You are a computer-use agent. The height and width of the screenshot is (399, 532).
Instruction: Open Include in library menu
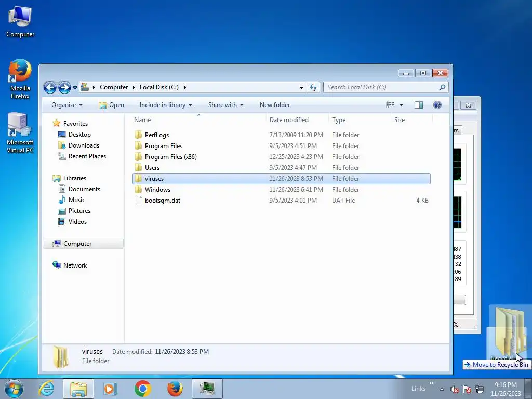(166, 105)
